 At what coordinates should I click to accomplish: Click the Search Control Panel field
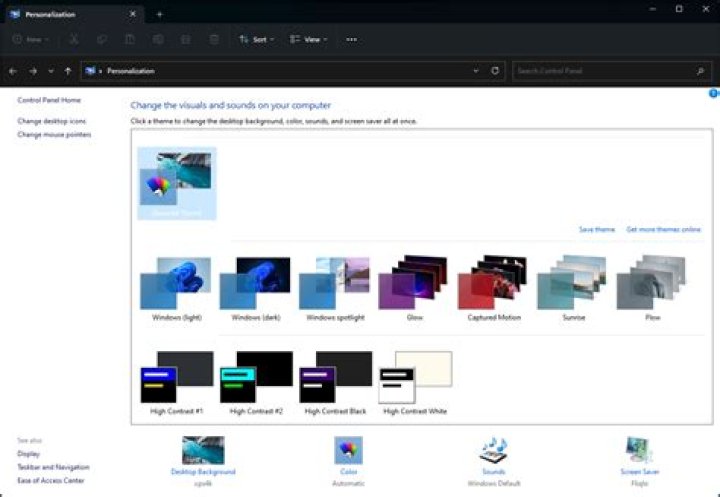tap(612, 71)
